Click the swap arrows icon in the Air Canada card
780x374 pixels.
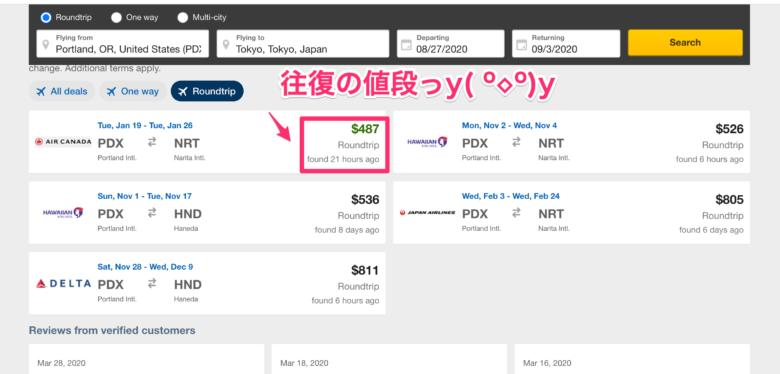(152, 142)
